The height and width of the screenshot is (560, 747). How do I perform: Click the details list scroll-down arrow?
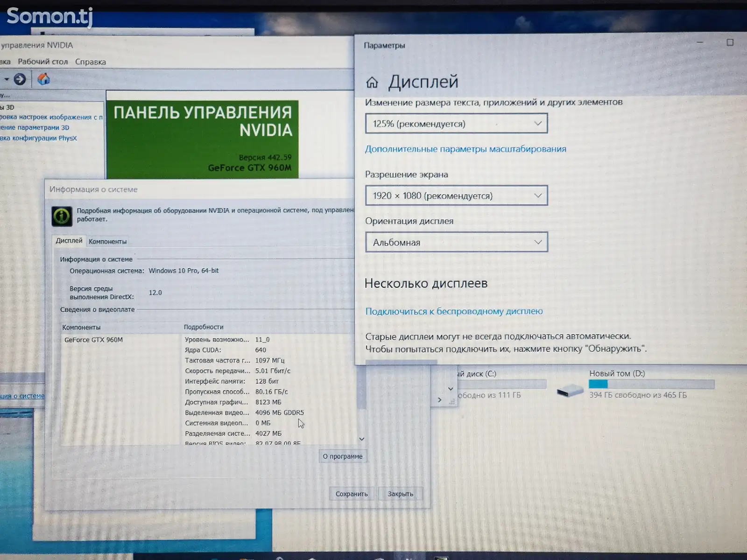(361, 439)
